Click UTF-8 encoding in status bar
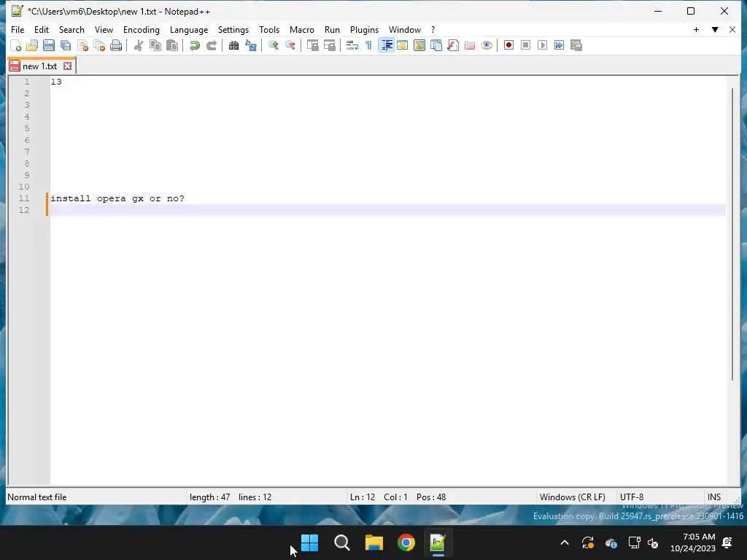Viewport: 747px width, 560px height. pos(632,497)
